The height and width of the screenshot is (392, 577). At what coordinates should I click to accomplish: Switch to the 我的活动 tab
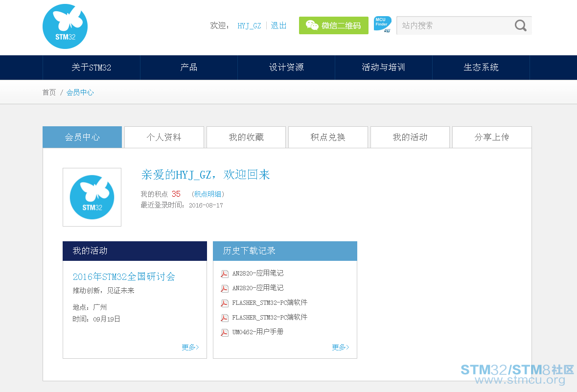(x=410, y=138)
